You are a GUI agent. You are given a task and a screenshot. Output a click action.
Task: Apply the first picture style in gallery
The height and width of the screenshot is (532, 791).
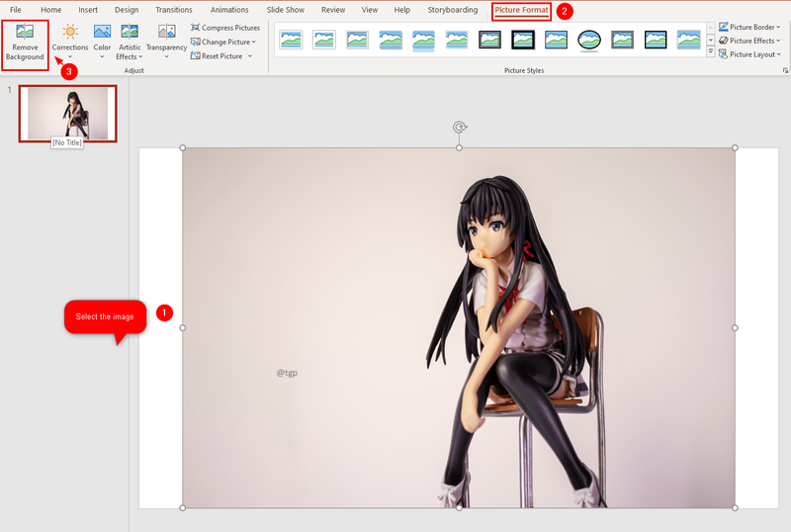click(291, 40)
